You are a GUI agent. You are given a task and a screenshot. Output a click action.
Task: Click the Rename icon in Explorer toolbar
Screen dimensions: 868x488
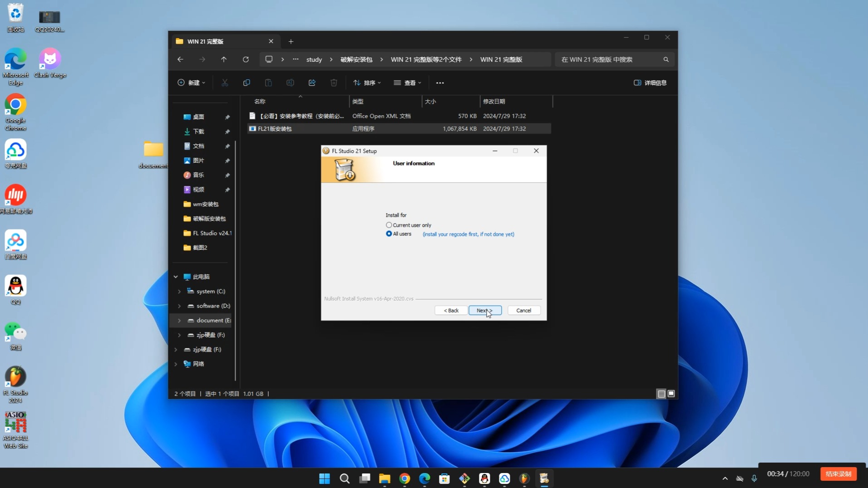point(290,83)
